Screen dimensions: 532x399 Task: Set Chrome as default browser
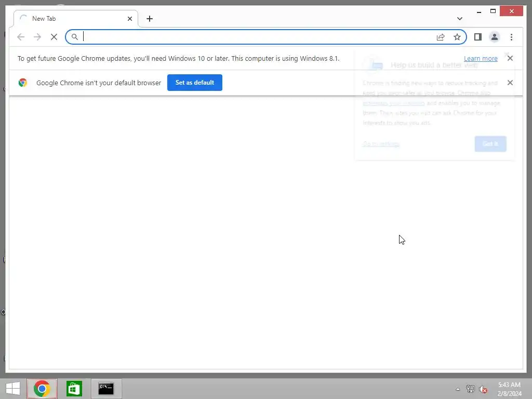click(x=195, y=83)
